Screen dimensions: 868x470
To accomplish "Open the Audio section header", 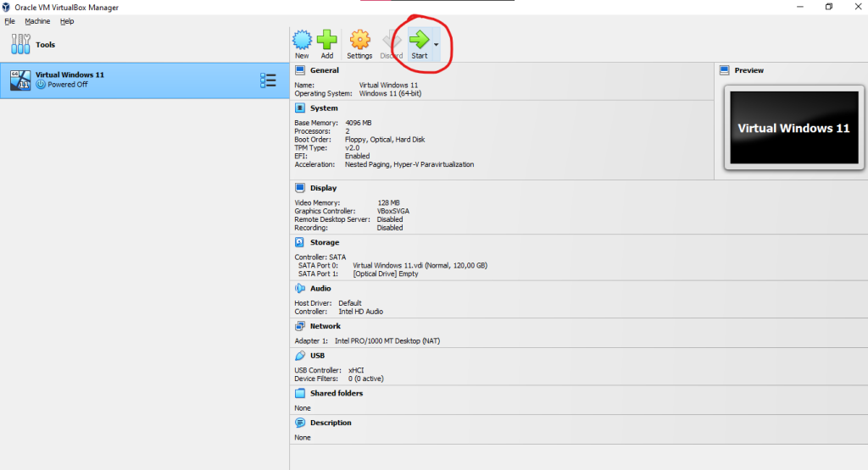I will (x=320, y=288).
